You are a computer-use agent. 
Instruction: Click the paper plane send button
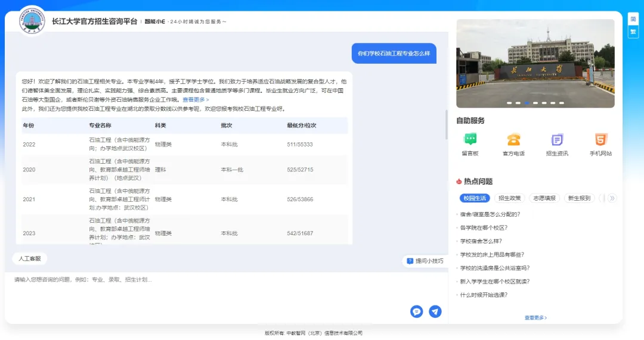click(x=435, y=311)
